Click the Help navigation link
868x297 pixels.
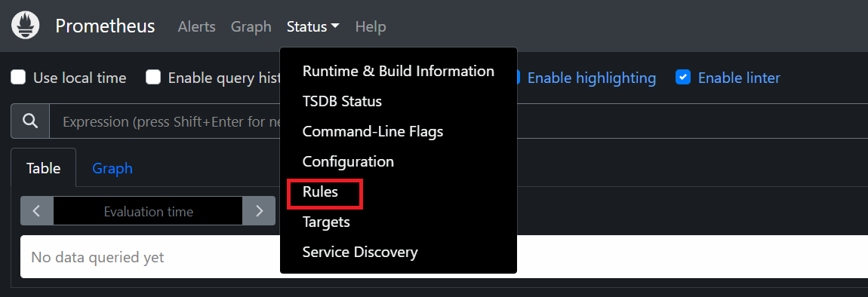pyautogui.click(x=371, y=26)
